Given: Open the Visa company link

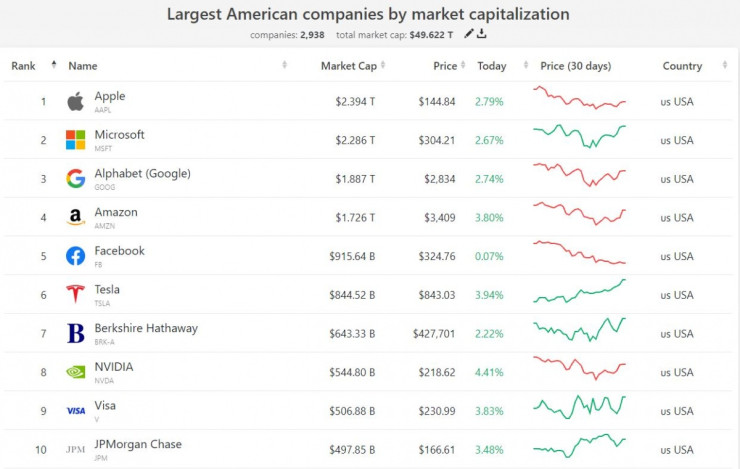Looking at the screenshot, I should click(x=105, y=405).
